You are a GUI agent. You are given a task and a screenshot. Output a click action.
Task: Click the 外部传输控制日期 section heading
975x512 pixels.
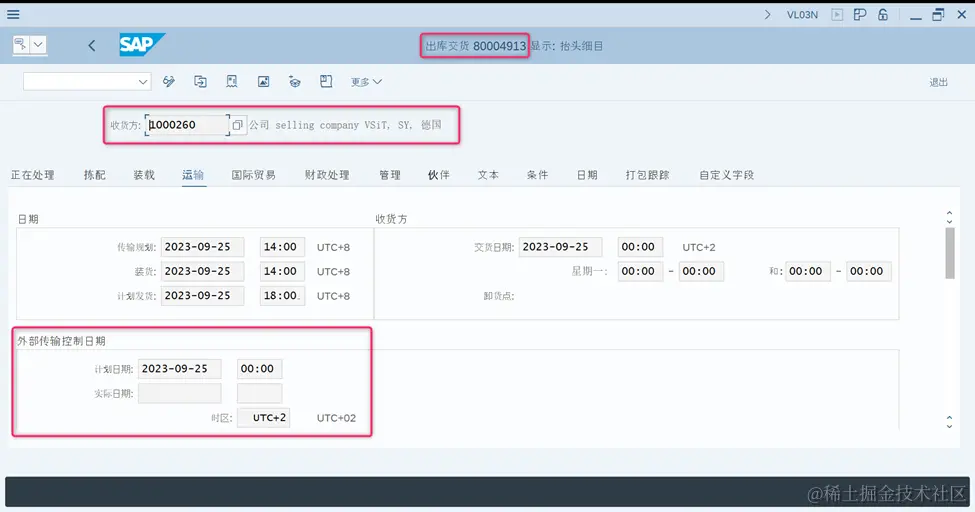click(61, 341)
